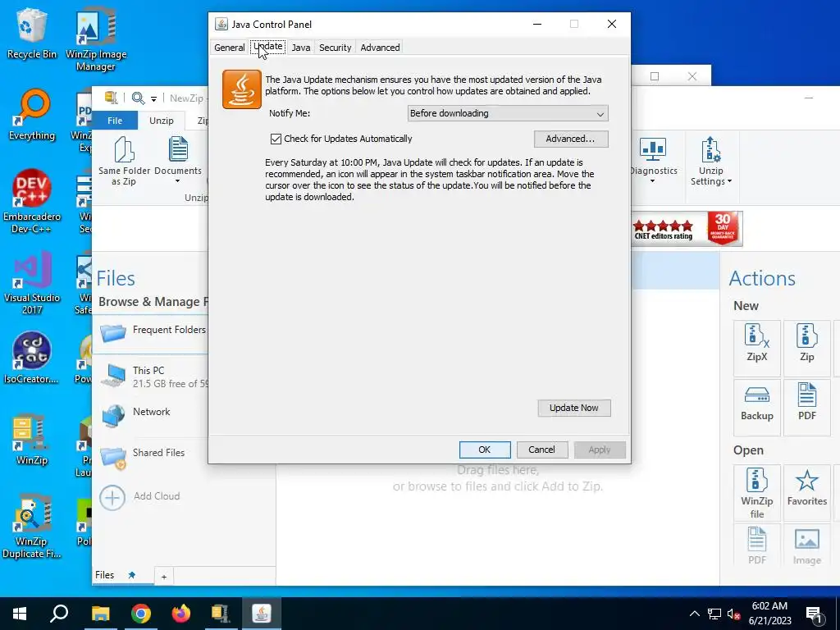Select the Unzip ribbon tab in WinZip

[x=162, y=121]
